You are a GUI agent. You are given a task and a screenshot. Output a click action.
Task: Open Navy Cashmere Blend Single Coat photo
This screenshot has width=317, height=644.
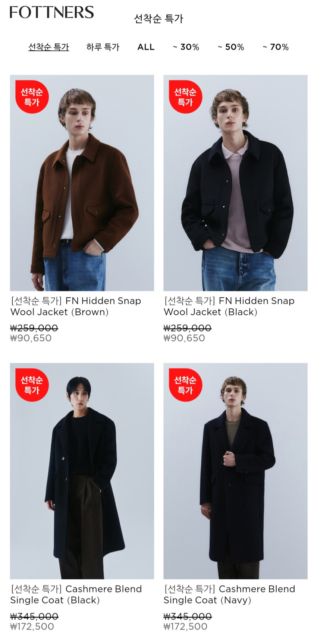coord(235,471)
